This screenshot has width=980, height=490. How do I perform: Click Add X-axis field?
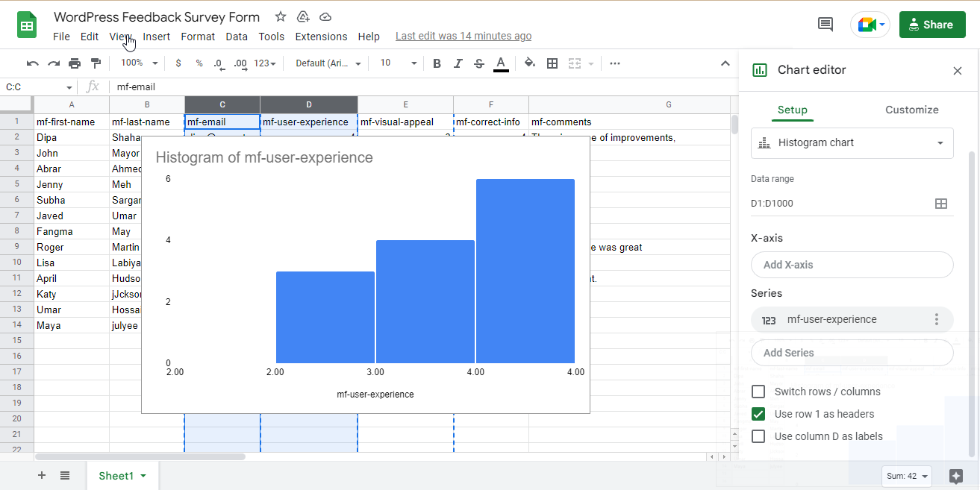[x=852, y=265]
